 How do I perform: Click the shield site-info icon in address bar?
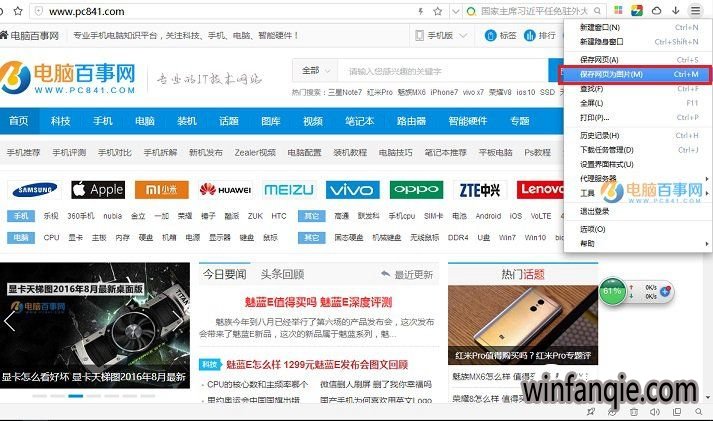(x=39, y=11)
